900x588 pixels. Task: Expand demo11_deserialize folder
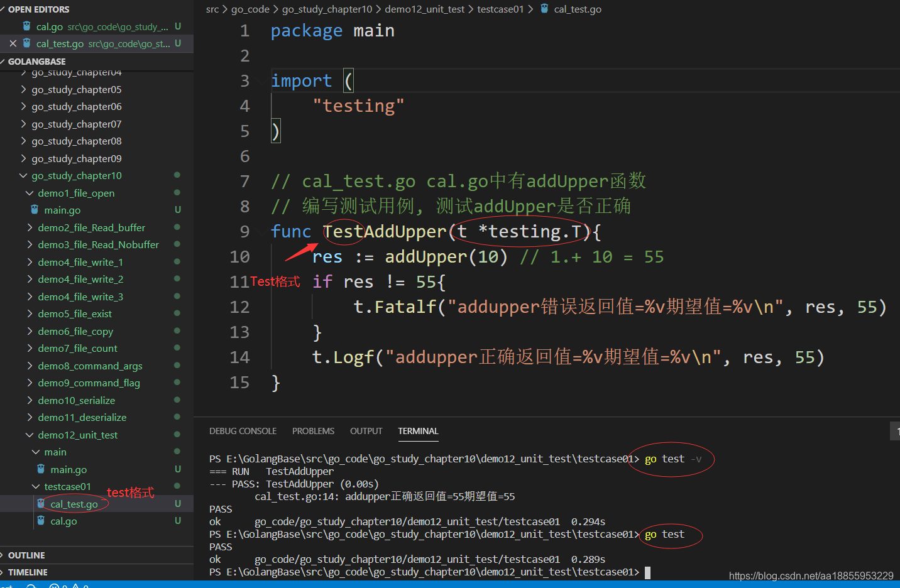pyautogui.click(x=30, y=417)
